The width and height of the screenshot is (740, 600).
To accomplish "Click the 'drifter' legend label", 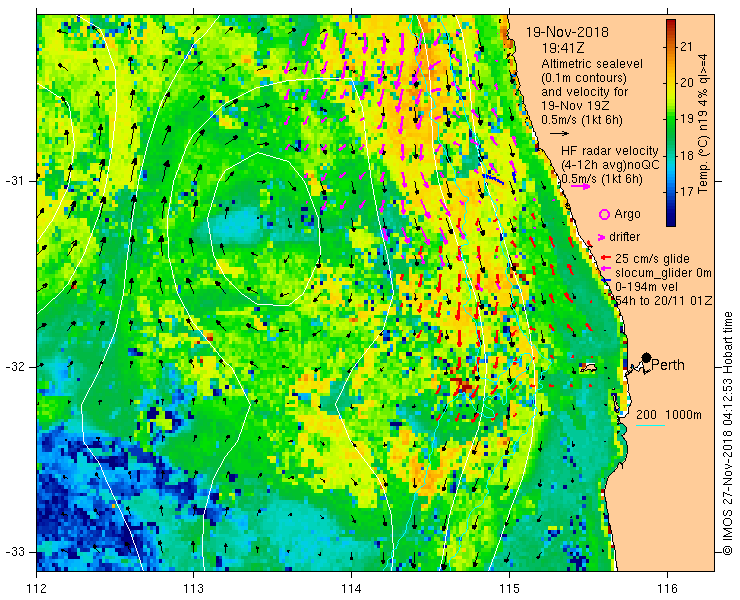I will point(624,237).
